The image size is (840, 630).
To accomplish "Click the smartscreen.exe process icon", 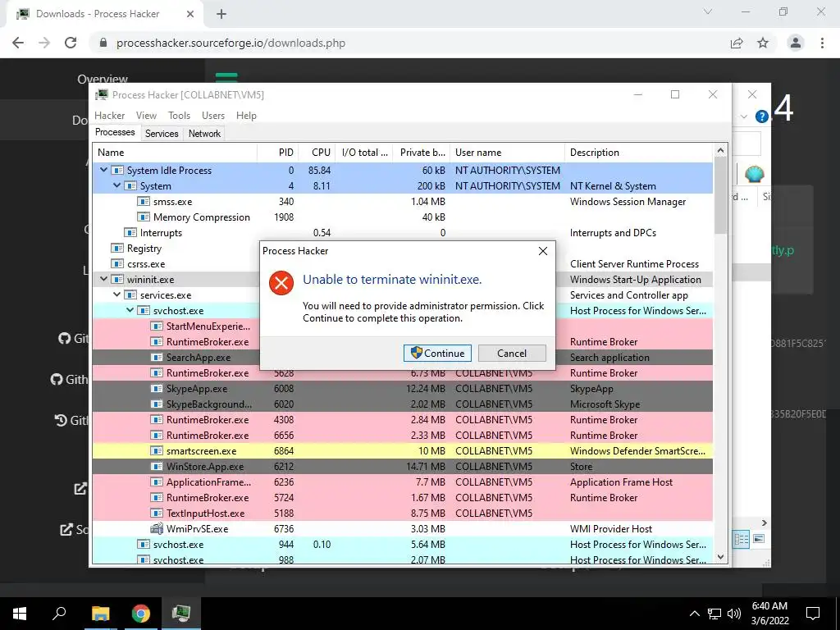I will coord(157,450).
